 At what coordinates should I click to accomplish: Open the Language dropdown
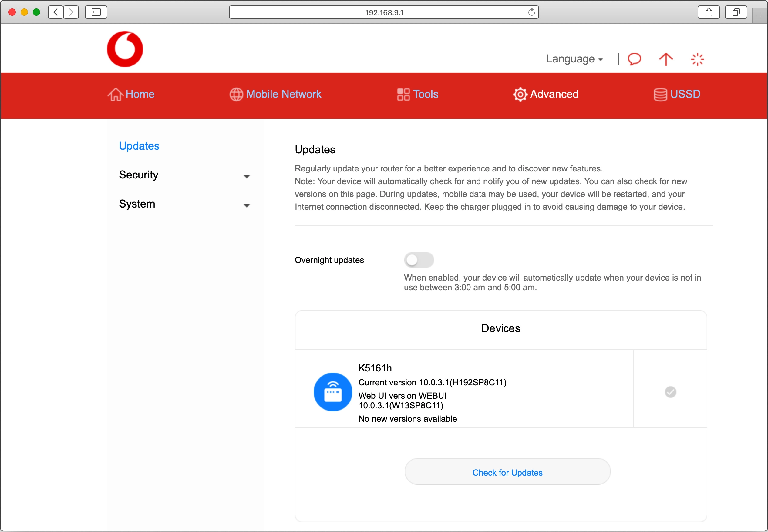click(x=574, y=59)
